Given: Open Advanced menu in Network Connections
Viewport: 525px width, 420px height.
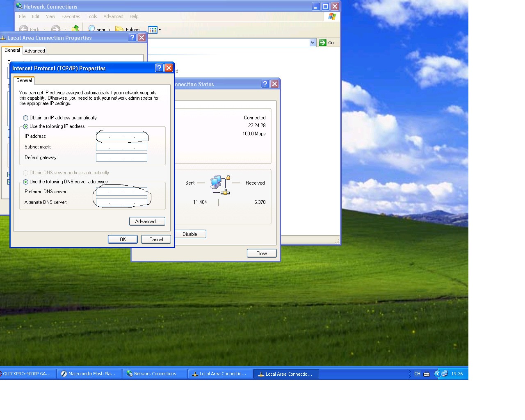Looking at the screenshot, I should point(113,16).
